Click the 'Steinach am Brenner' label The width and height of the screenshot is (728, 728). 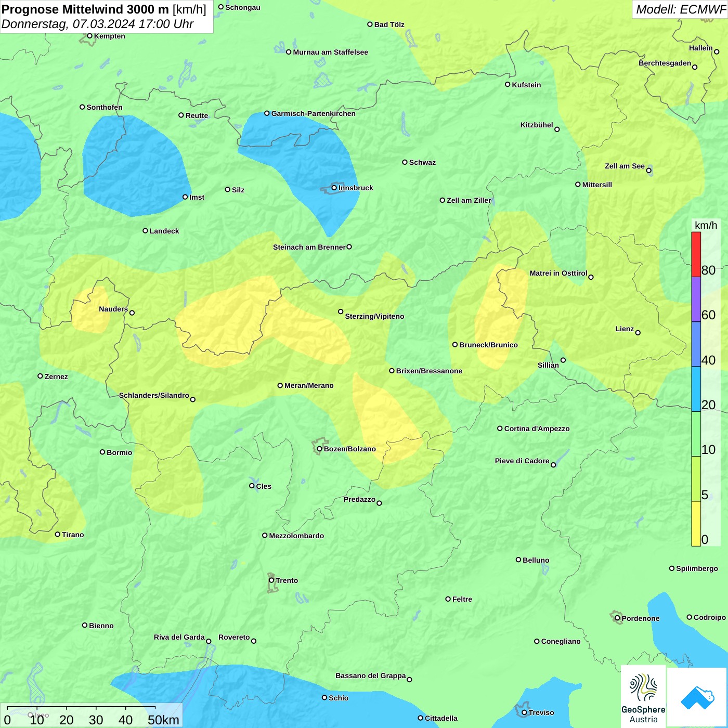[309, 247]
